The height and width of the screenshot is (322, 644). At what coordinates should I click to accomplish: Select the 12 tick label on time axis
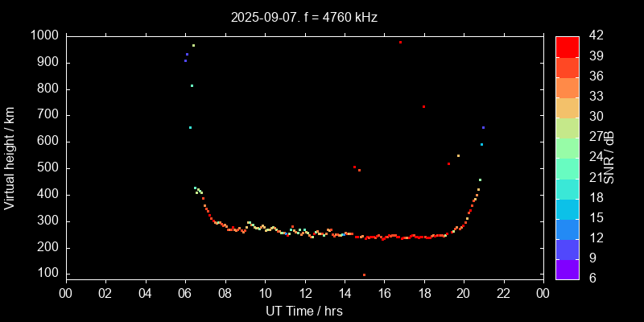304,294
